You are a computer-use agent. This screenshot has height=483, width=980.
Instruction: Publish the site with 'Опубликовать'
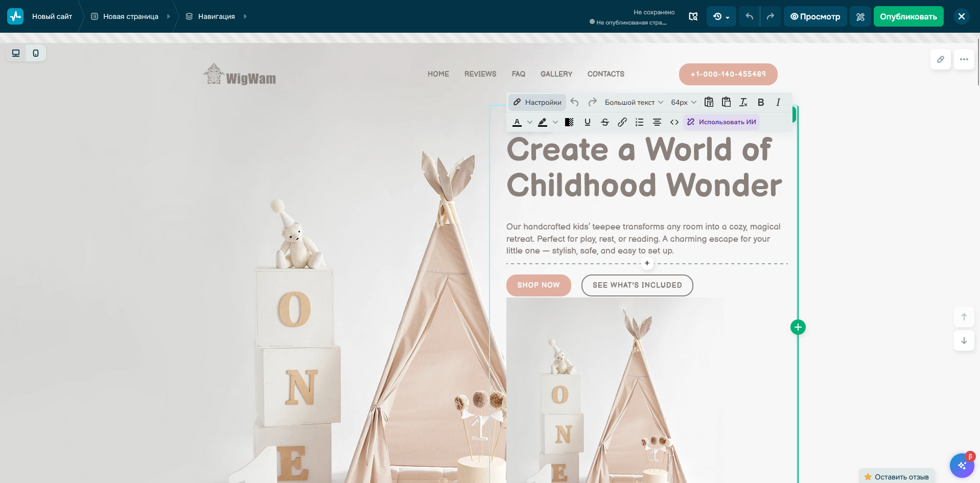pos(908,16)
